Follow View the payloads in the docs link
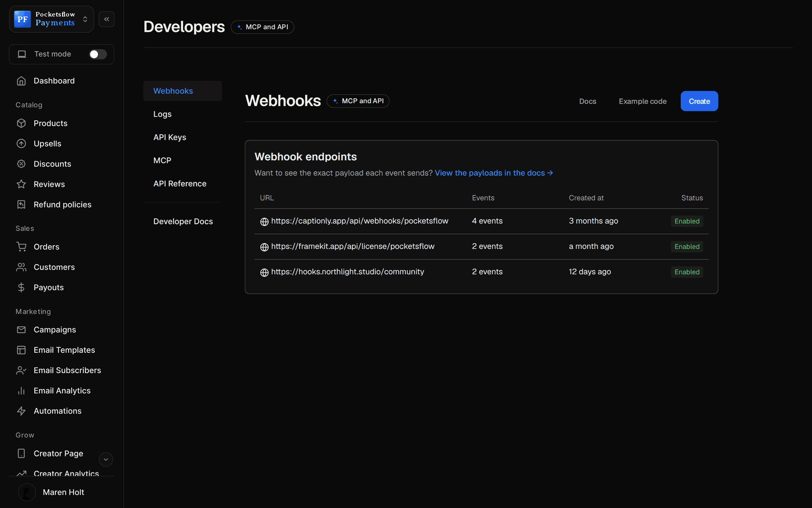 point(494,173)
